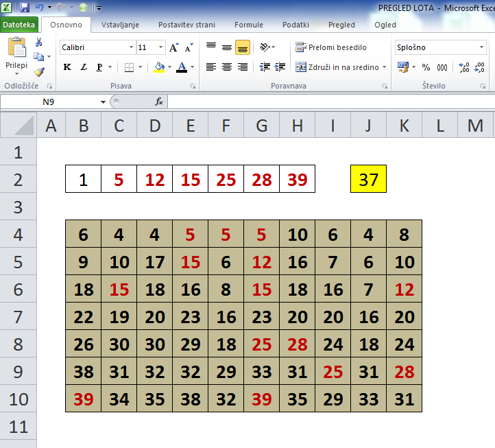
Task: Open the font size dropdown
Action: (x=161, y=47)
